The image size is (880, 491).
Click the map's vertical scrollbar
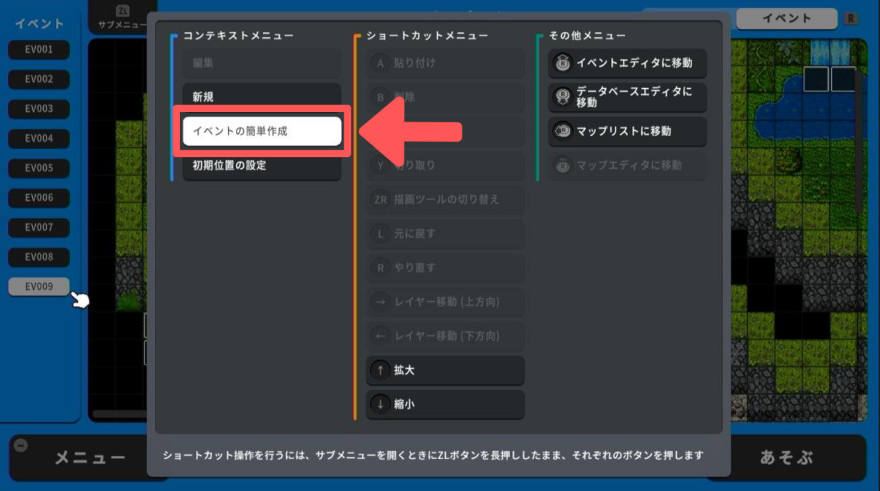point(859,143)
